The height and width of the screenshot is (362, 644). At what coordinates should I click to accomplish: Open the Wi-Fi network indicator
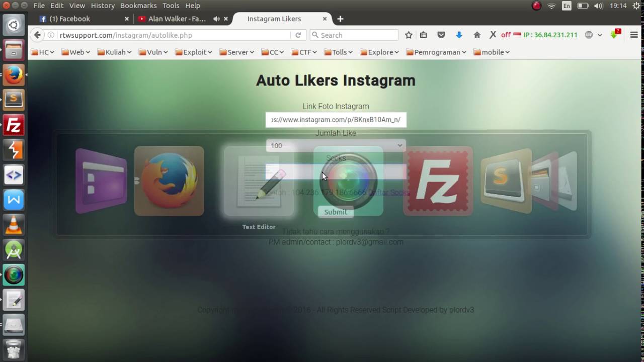[x=551, y=6]
